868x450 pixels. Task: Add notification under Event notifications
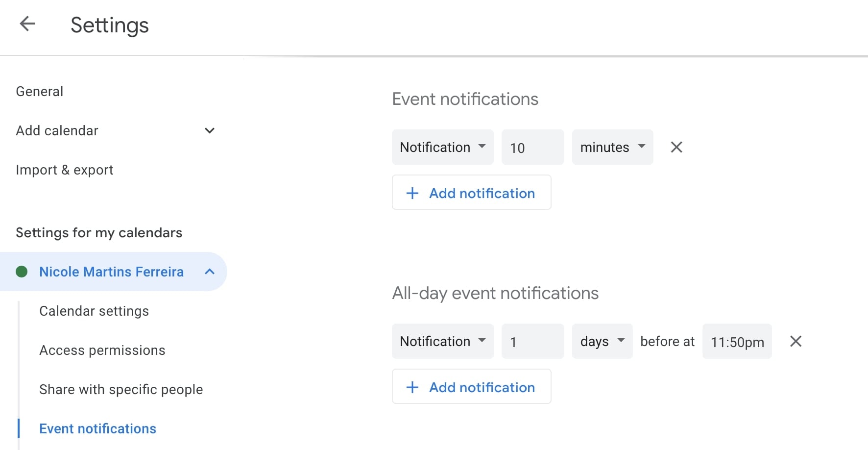click(x=471, y=193)
